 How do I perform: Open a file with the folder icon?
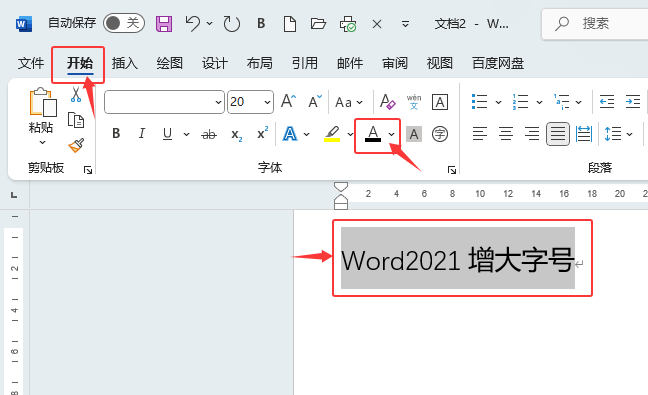(318, 24)
